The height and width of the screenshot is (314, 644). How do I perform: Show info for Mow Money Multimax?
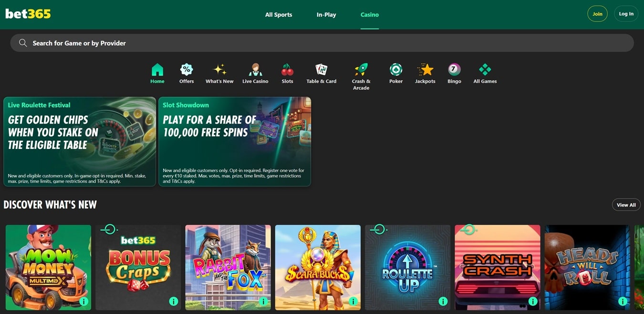(x=84, y=301)
